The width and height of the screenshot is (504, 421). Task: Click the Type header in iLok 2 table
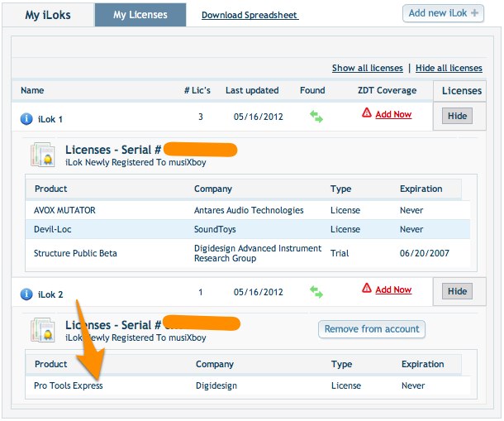pyautogui.click(x=341, y=364)
